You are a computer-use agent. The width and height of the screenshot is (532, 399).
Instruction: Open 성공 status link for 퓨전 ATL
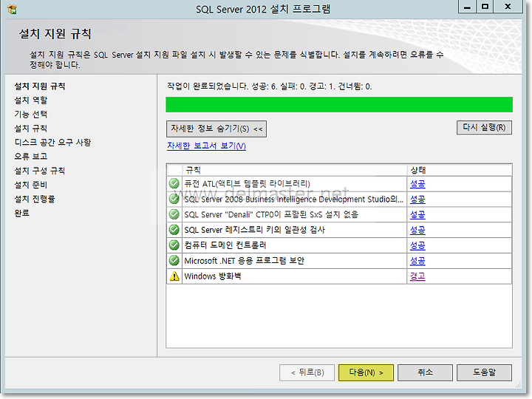[x=417, y=184]
